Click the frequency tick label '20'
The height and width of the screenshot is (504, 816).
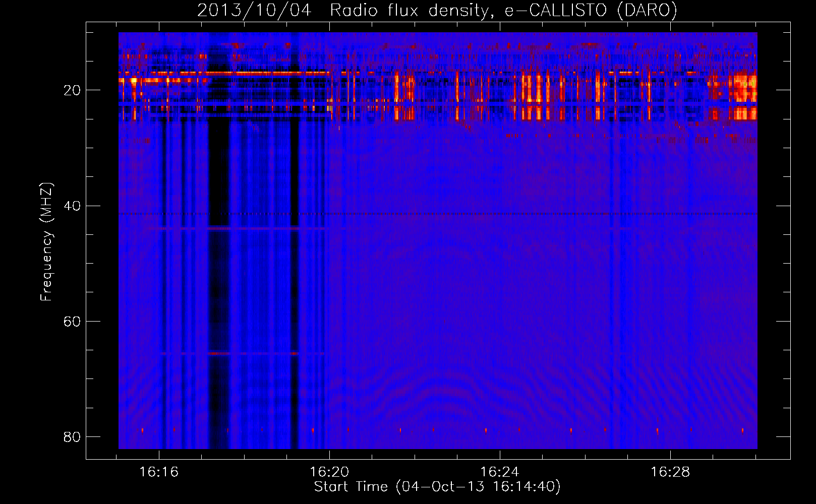72,90
